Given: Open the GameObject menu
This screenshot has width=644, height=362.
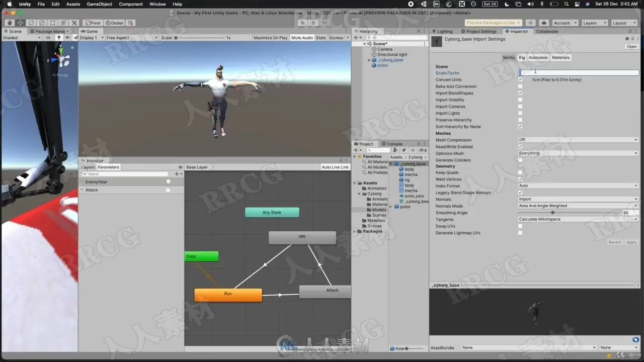Looking at the screenshot, I should [x=99, y=4].
